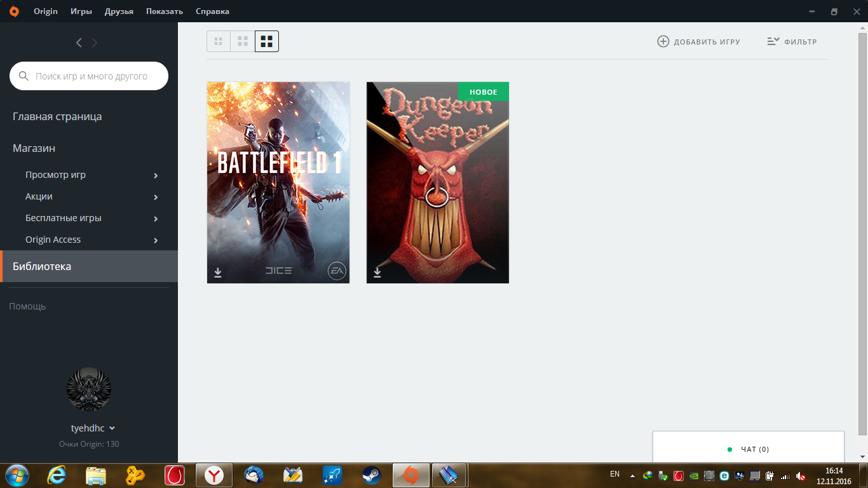Restore down the Origin window
Screen dimensions: 868x488
click(x=834, y=11)
